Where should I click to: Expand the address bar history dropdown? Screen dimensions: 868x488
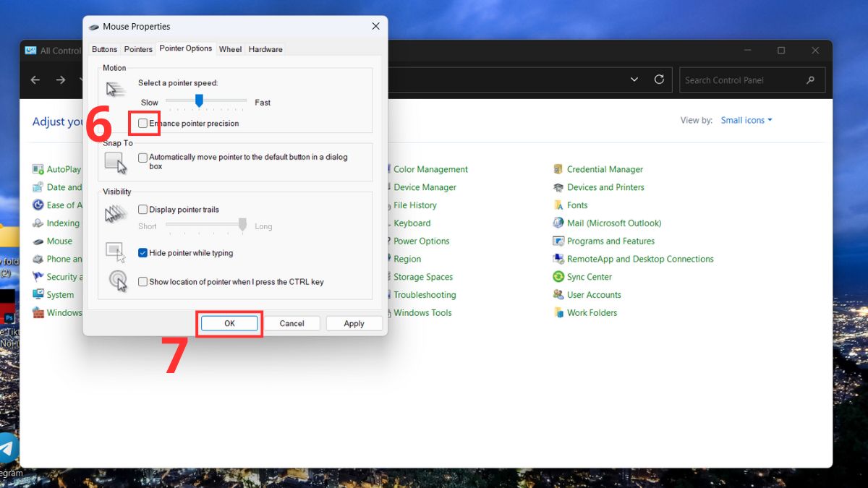tap(634, 80)
